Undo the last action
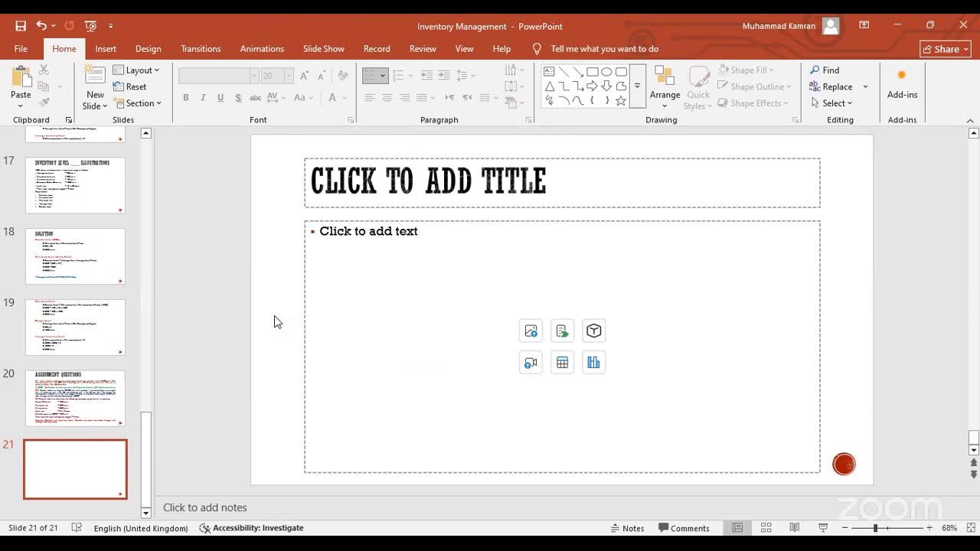 (x=41, y=25)
